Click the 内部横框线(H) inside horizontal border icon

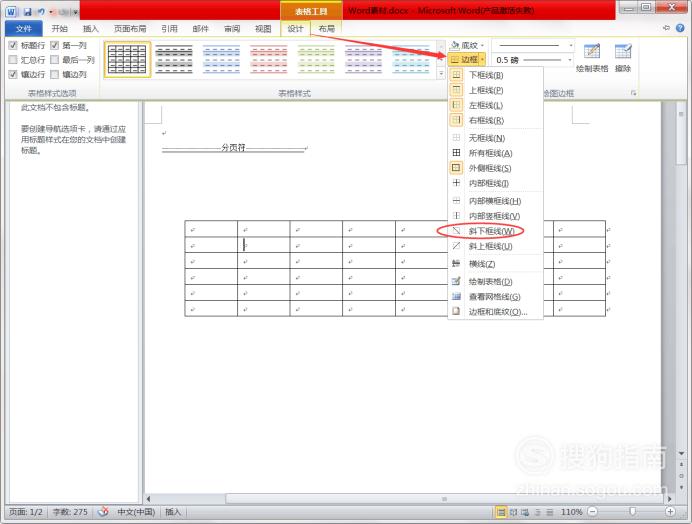456,201
